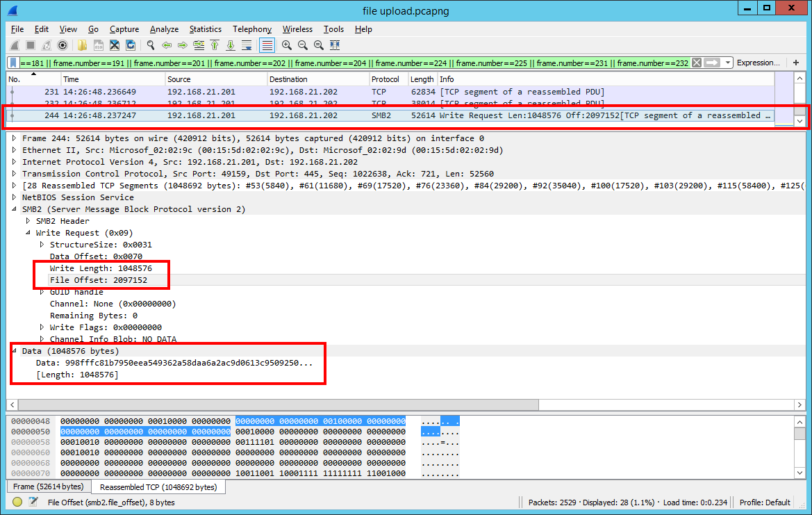Collapse the SMB2 protocol node
Screen dimensions: 812x515
click(x=14, y=209)
